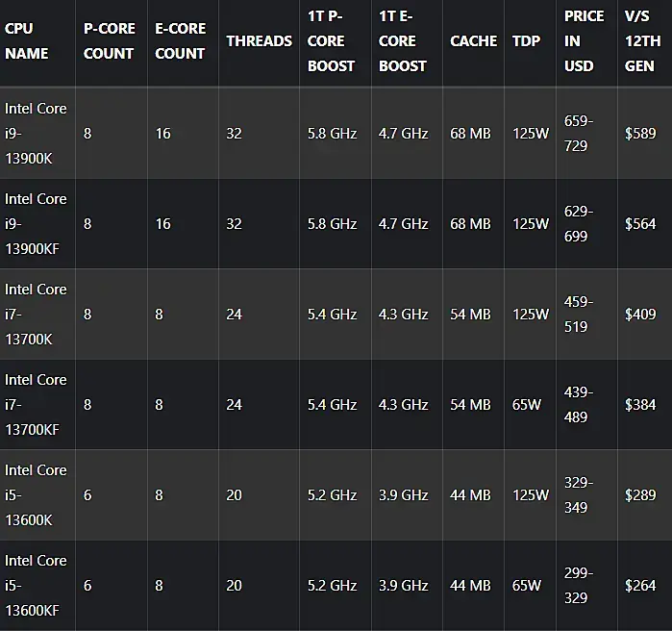Click the 1T E-CORE BOOST column header

coord(403,41)
